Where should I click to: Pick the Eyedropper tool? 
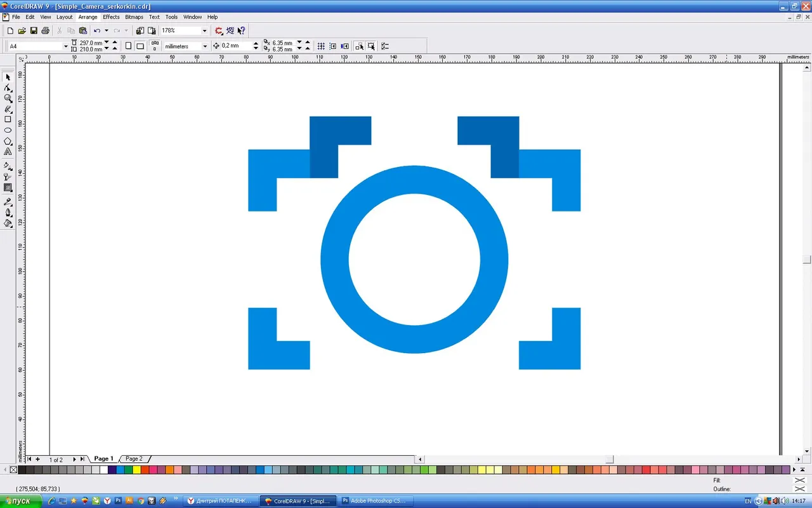click(x=8, y=202)
